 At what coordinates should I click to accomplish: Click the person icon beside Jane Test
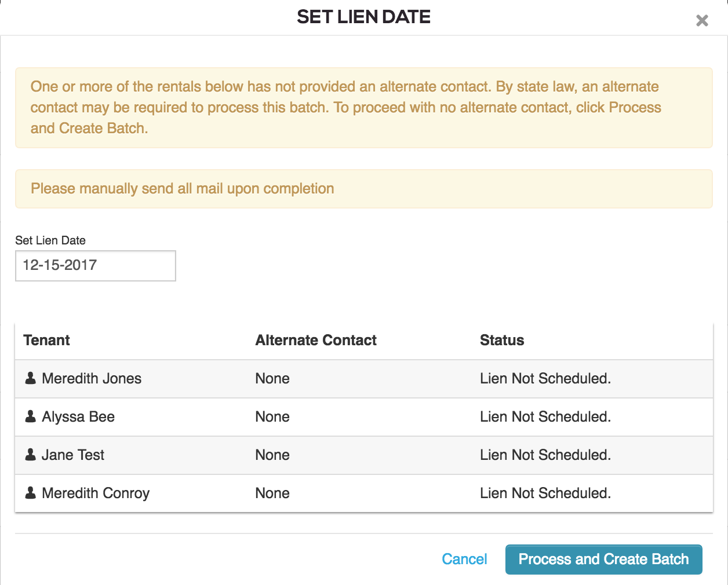pos(31,455)
